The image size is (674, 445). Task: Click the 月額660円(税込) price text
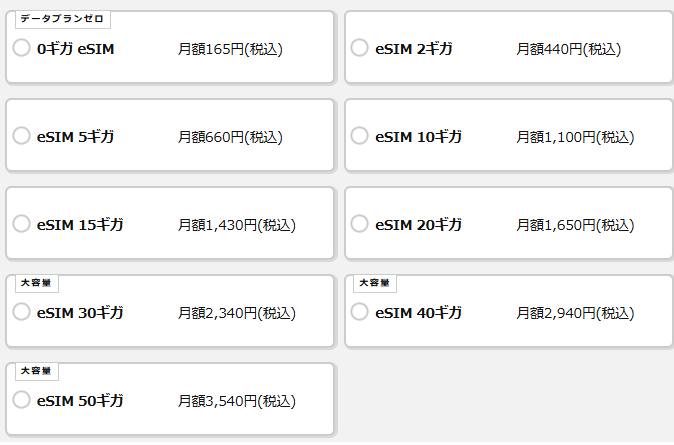tap(230, 137)
